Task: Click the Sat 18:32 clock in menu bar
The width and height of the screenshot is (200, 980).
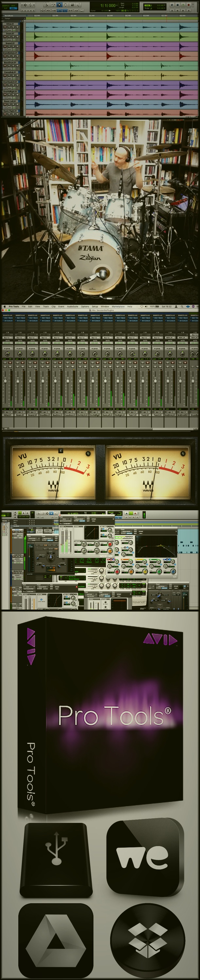Action: 167,306
